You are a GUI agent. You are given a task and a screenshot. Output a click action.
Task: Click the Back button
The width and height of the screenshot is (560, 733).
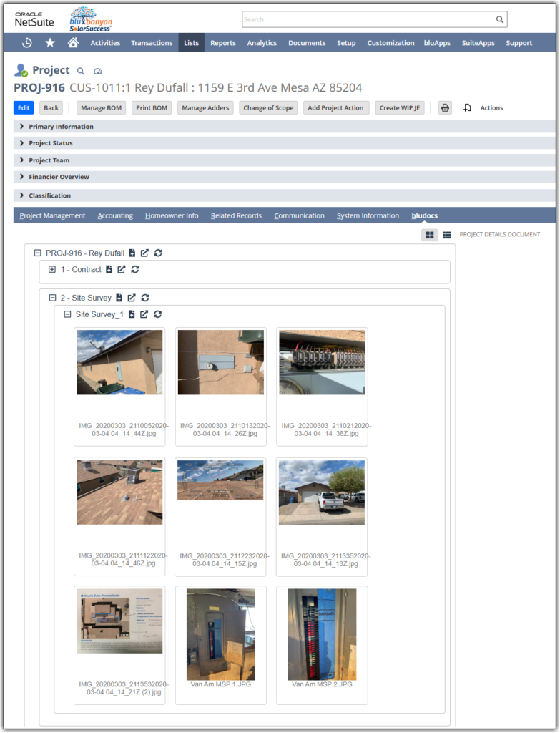pyautogui.click(x=51, y=107)
